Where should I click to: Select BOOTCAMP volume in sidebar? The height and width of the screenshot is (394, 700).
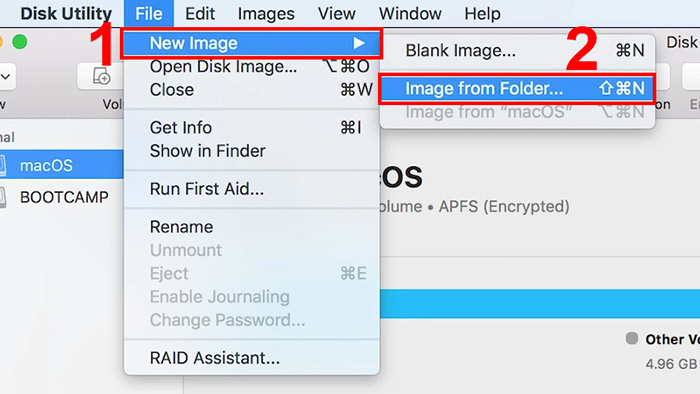(x=62, y=197)
